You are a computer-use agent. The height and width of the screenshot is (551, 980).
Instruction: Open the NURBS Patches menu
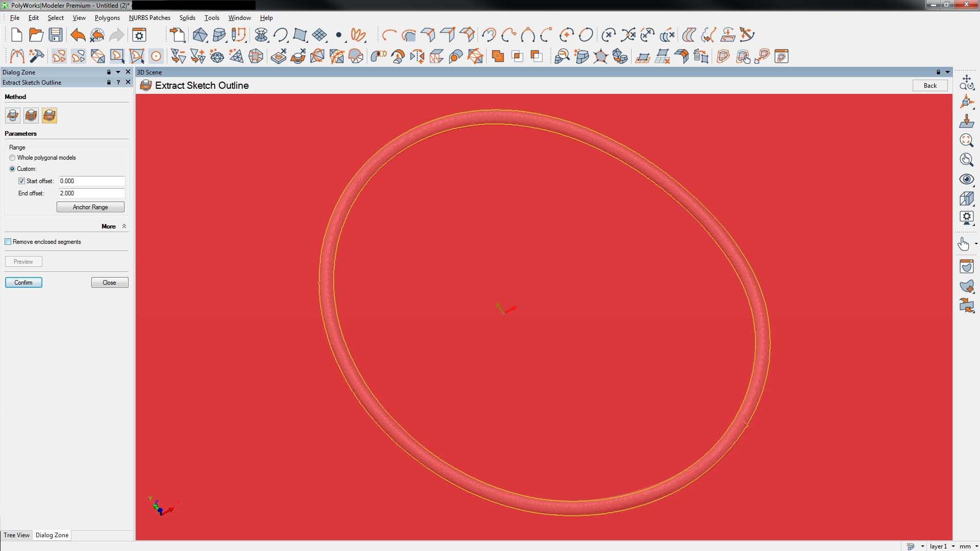(149, 17)
